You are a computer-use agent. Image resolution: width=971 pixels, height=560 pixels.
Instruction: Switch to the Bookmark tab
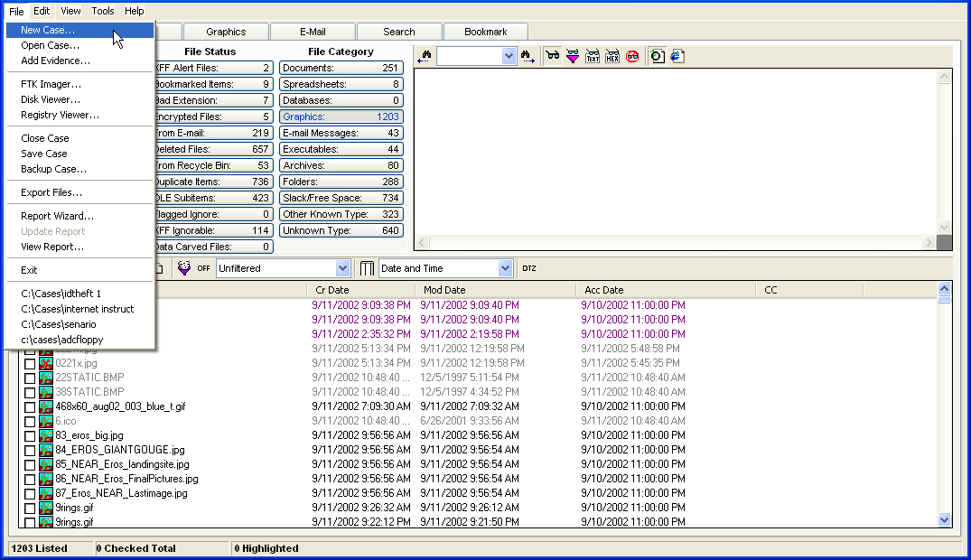486,32
